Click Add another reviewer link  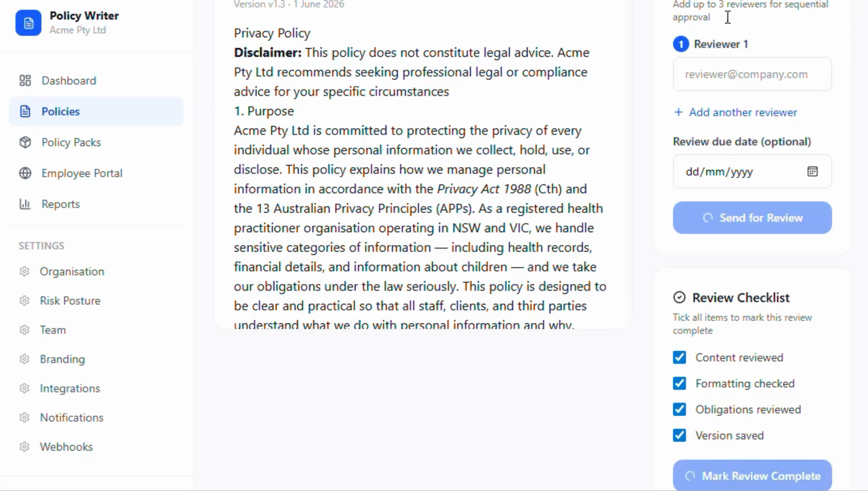[735, 112]
